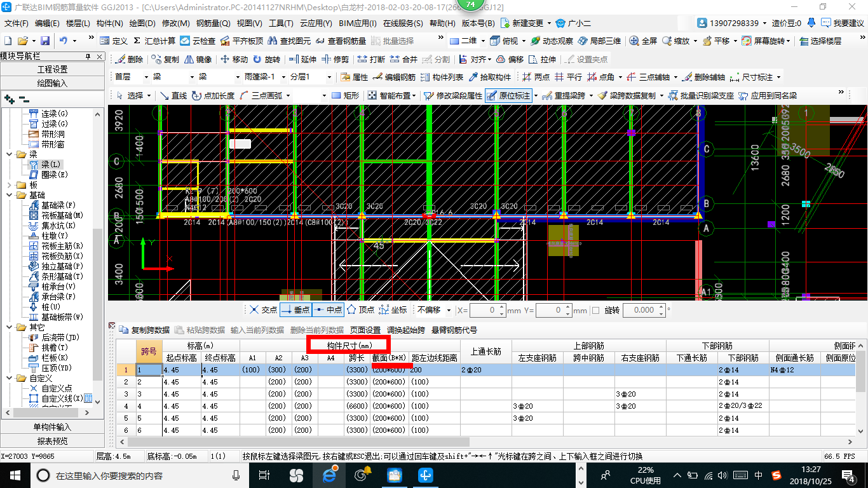Select the 打断 break tool
This screenshot has width=868, height=488.
(371, 59)
